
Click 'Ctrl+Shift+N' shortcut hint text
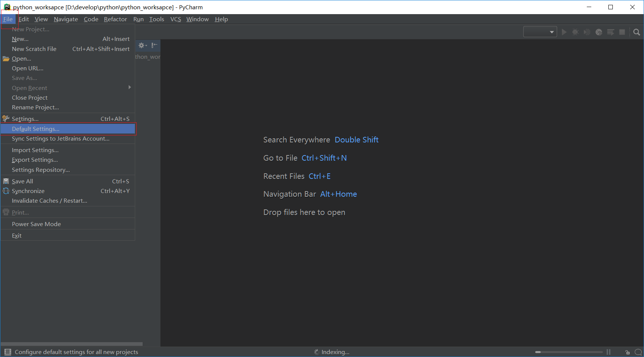pyautogui.click(x=324, y=158)
